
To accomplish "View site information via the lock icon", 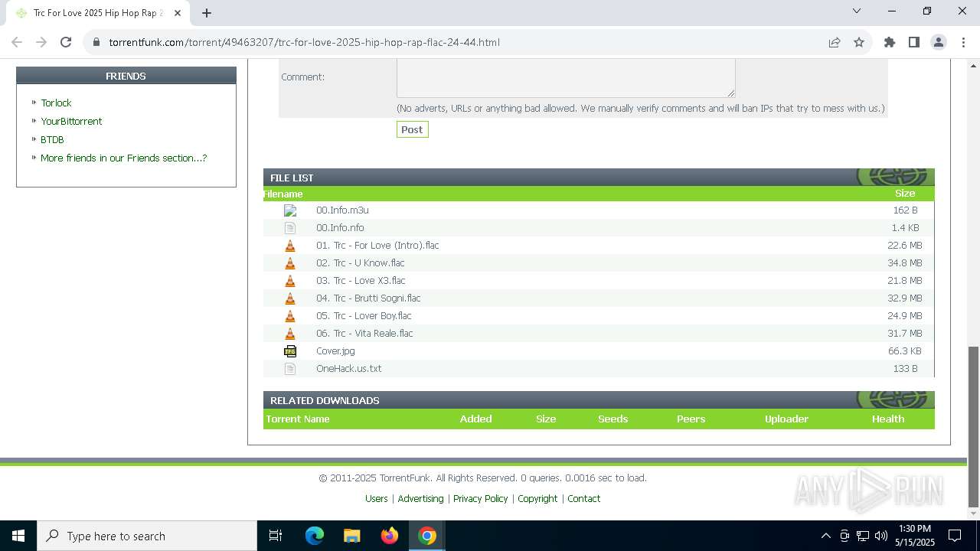I will [x=96, y=42].
